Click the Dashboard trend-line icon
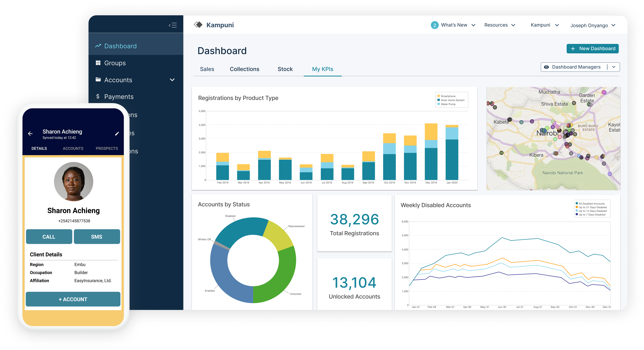Screen dimensions: 644x350 pos(98,46)
